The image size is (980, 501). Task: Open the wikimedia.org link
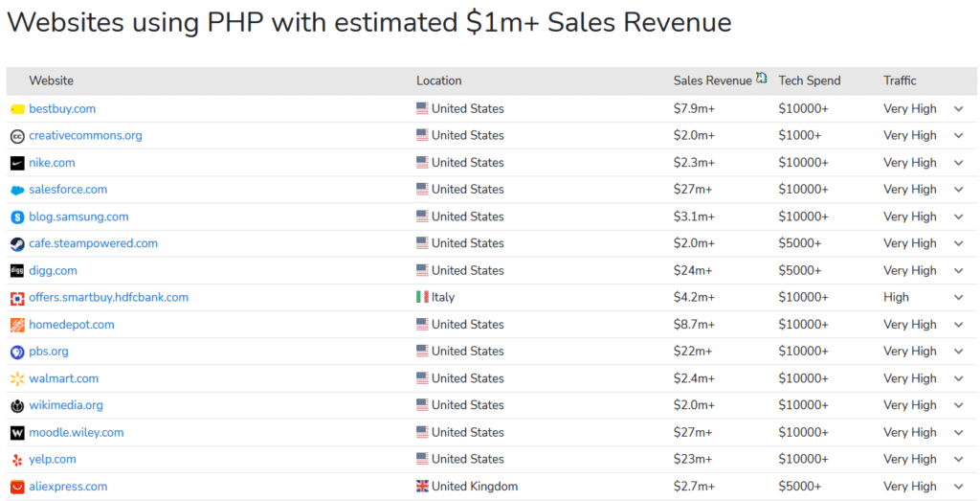(66, 405)
